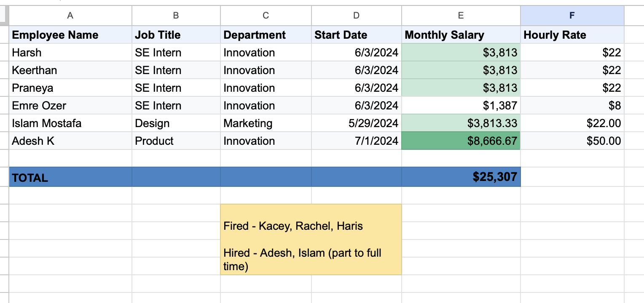Select Adesh K's $8,666.67 salary cell
This screenshot has height=303, width=644.
tap(461, 141)
